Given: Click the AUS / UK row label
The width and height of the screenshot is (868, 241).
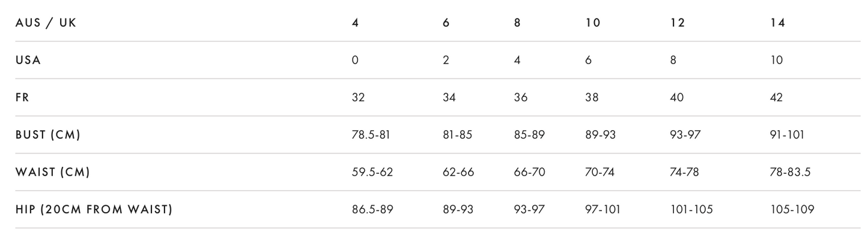Looking at the screenshot, I should pyautogui.click(x=46, y=23).
